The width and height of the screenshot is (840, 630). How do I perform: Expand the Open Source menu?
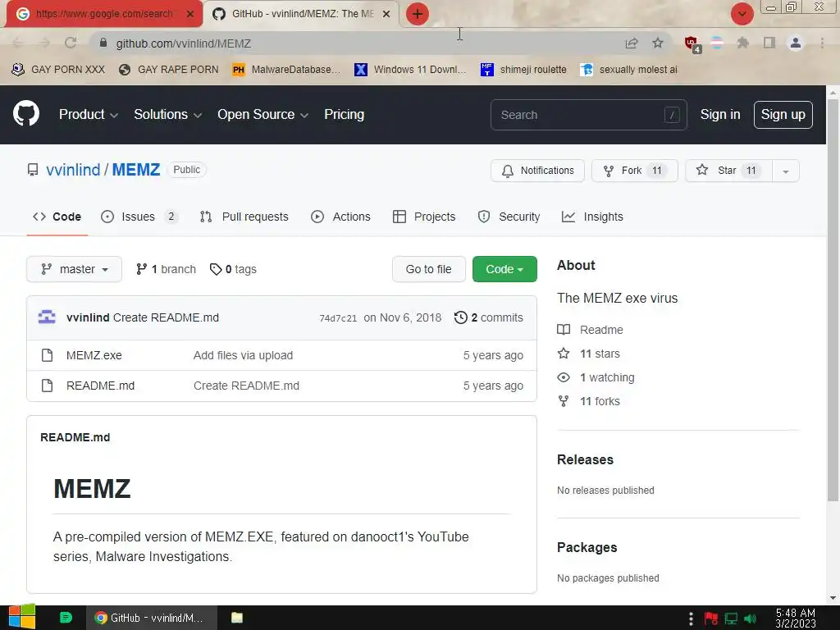click(x=262, y=115)
